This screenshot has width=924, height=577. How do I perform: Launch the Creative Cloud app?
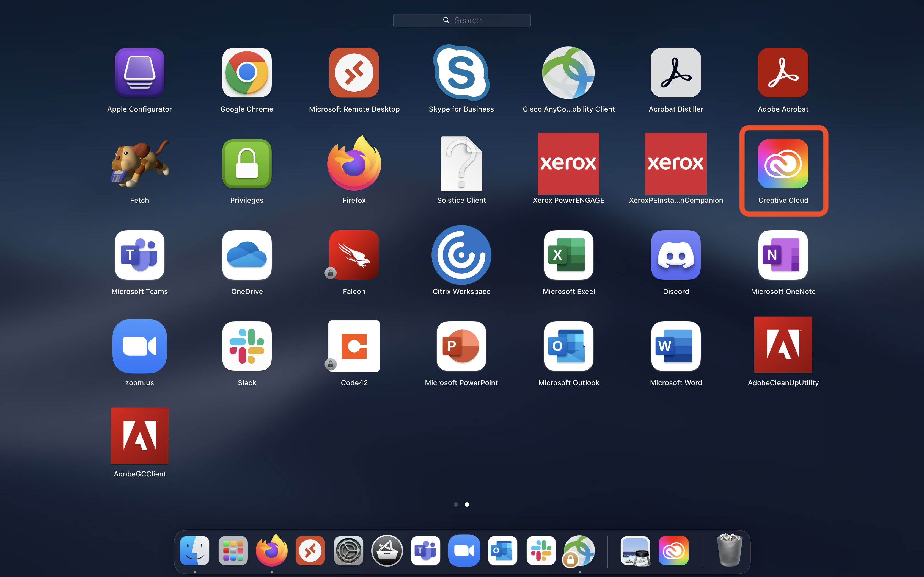(783, 164)
